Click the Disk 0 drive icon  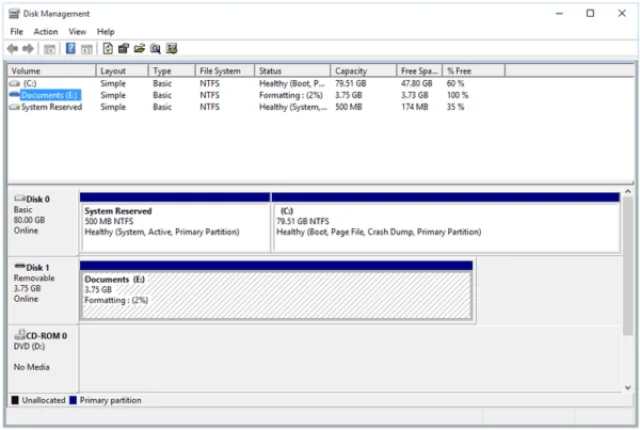tap(20, 198)
